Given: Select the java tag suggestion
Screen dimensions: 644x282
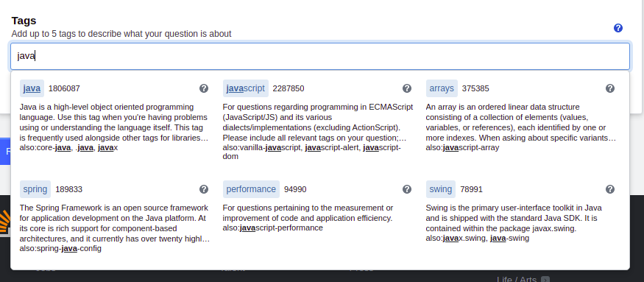Looking at the screenshot, I should pos(32,88).
